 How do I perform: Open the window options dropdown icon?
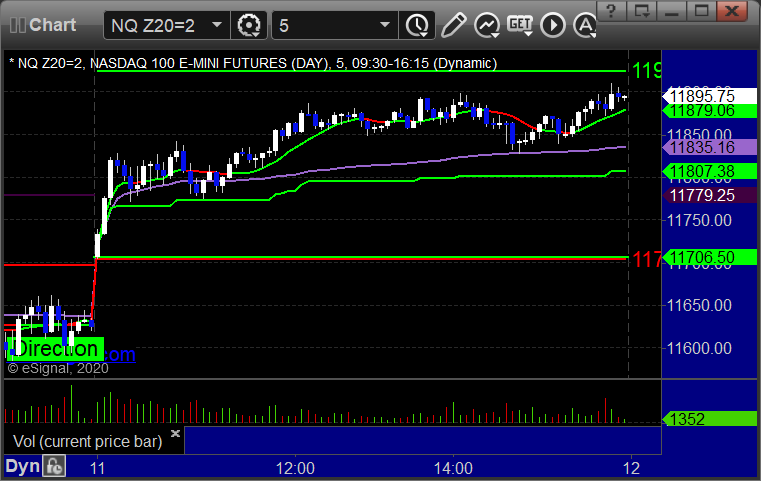click(x=642, y=11)
